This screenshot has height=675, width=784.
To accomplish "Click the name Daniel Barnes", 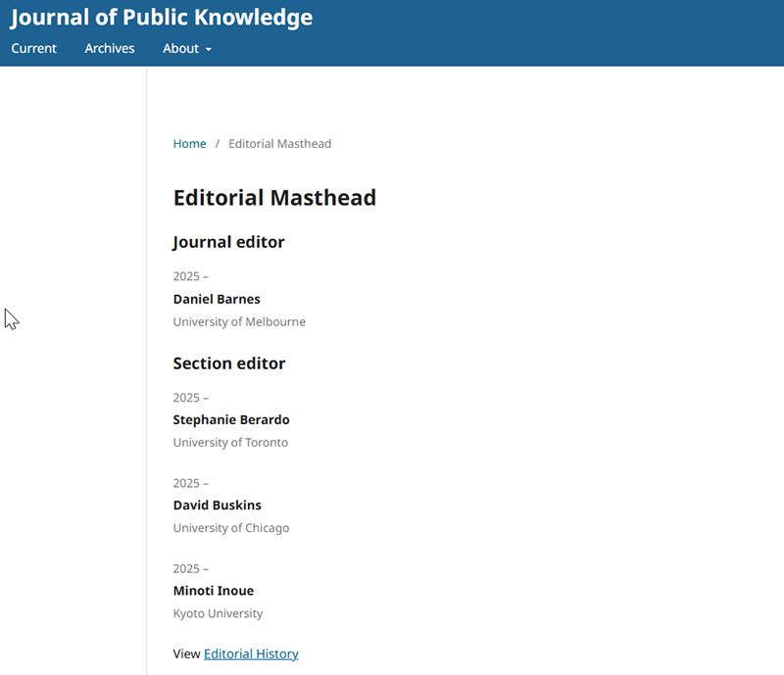I will point(217,299).
